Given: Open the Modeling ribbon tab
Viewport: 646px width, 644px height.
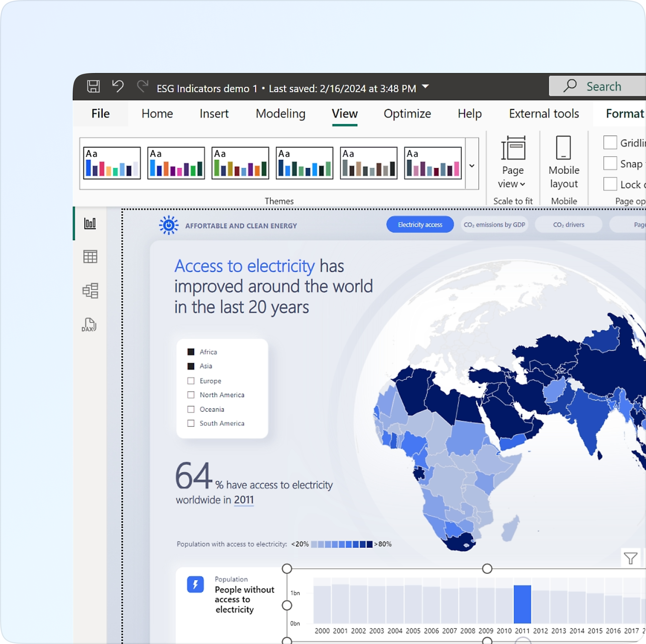Looking at the screenshot, I should coord(280,114).
